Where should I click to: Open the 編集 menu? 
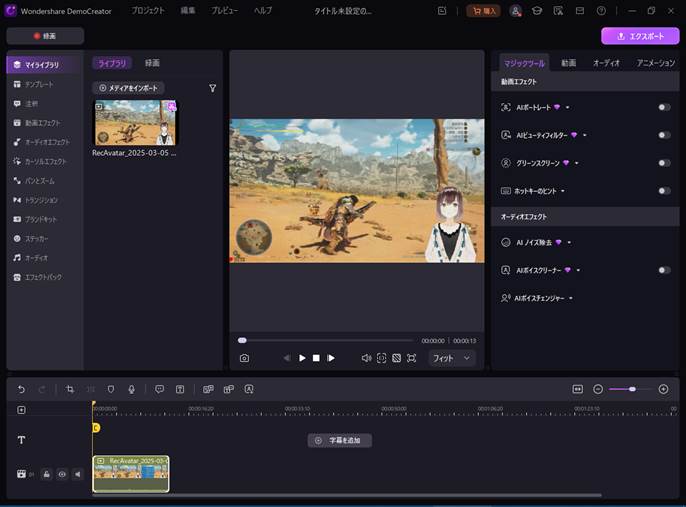coord(188,10)
